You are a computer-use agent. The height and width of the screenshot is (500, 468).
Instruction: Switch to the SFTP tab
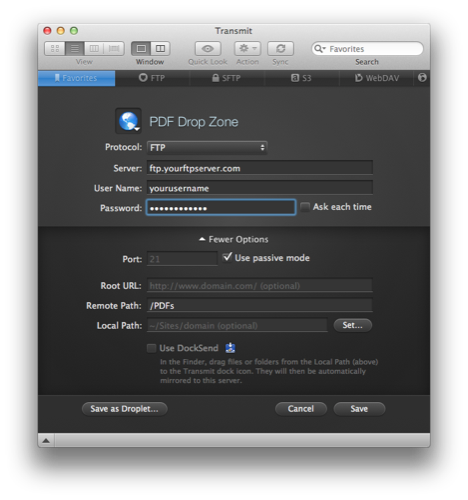click(227, 78)
